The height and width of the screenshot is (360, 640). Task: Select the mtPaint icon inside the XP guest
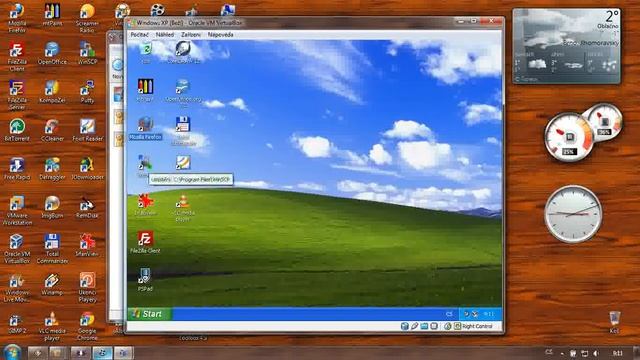pos(145,90)
